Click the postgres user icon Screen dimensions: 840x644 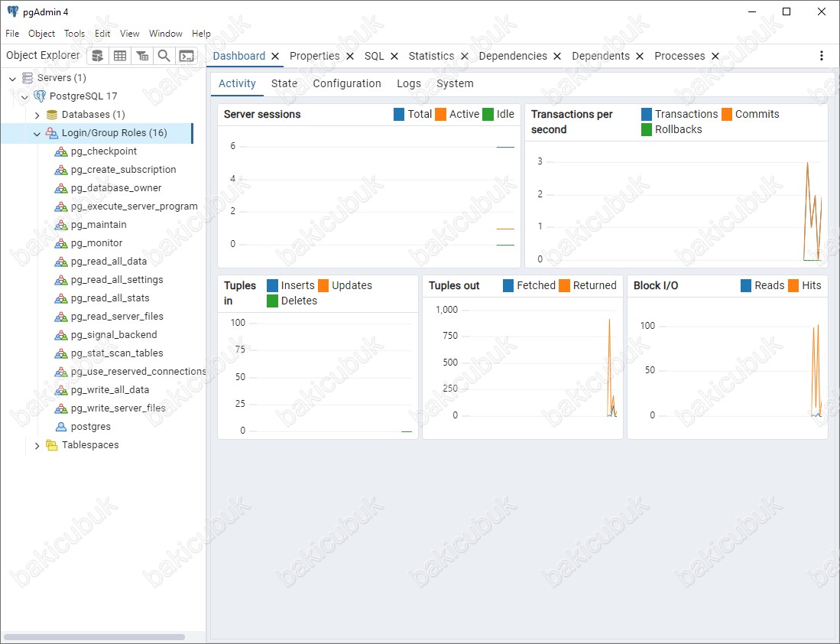pos(61,427)
